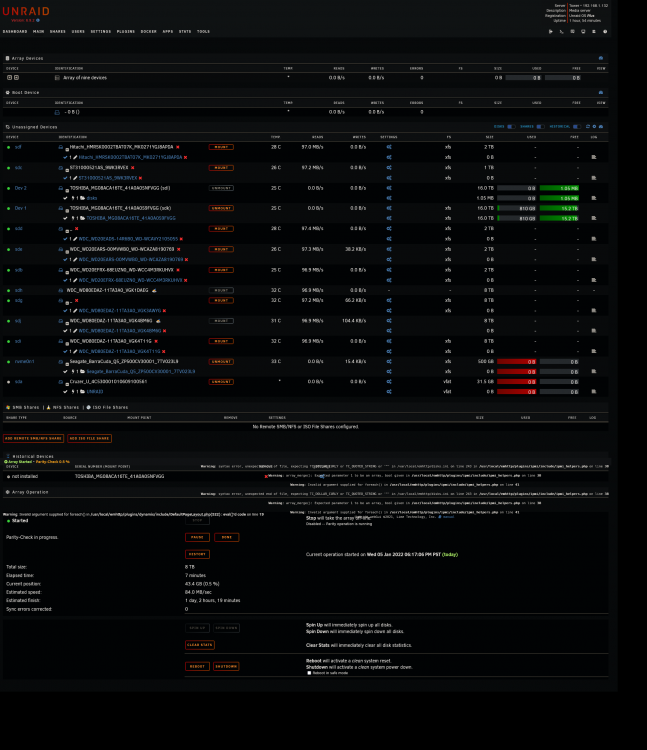The height and width of the screenshot is (750, 647).
Task: Open the nvme0n1 device link
Action: (x=24, y=362)
